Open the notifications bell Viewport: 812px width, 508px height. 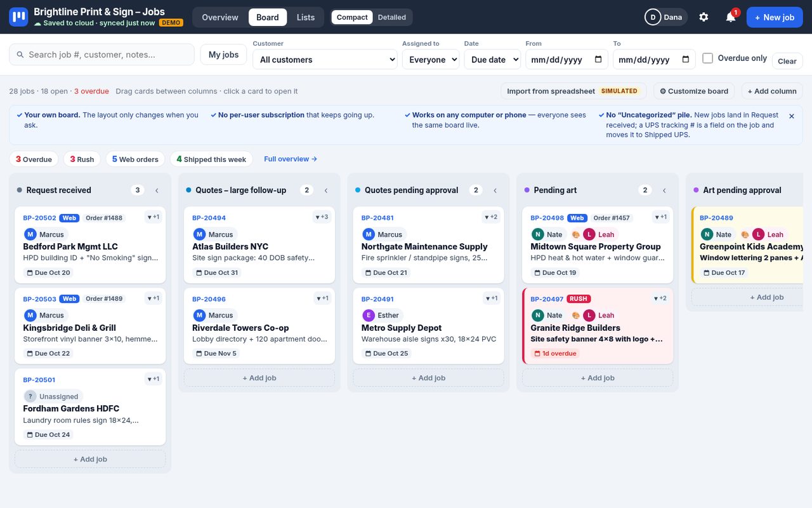pyautogui.click(x=731, y=17)
